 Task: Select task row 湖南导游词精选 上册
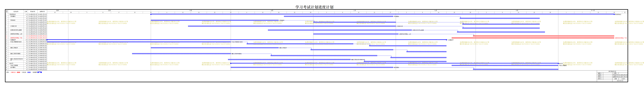[26, 34]
